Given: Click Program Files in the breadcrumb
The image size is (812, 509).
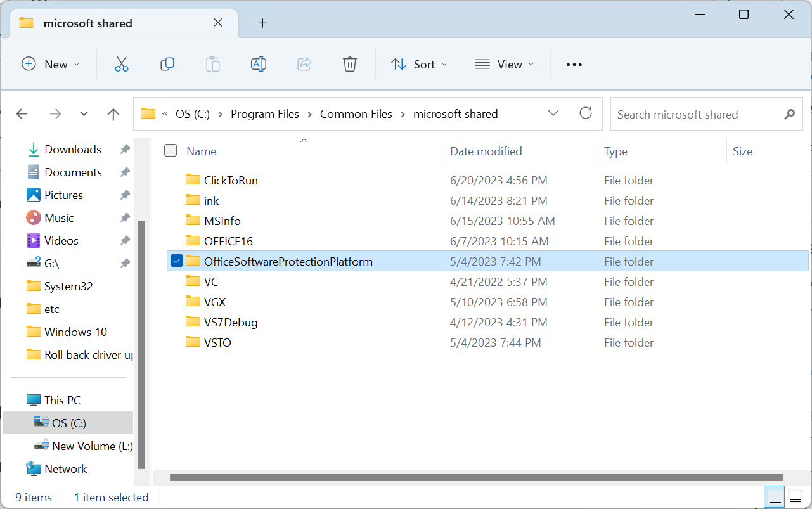Looking at the screenshot, I should [x=265, y=114].
